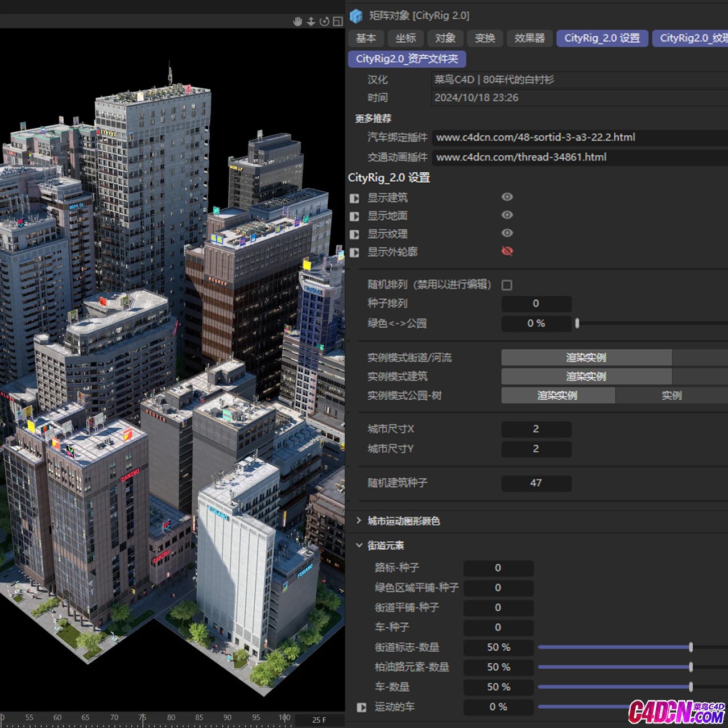Click the 车-数量 slider

(633, 687)
